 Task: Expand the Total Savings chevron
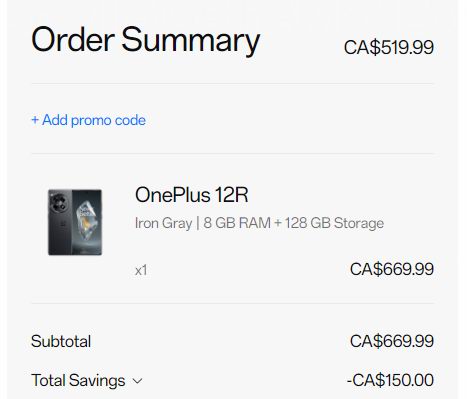click(x=137, y=381)
